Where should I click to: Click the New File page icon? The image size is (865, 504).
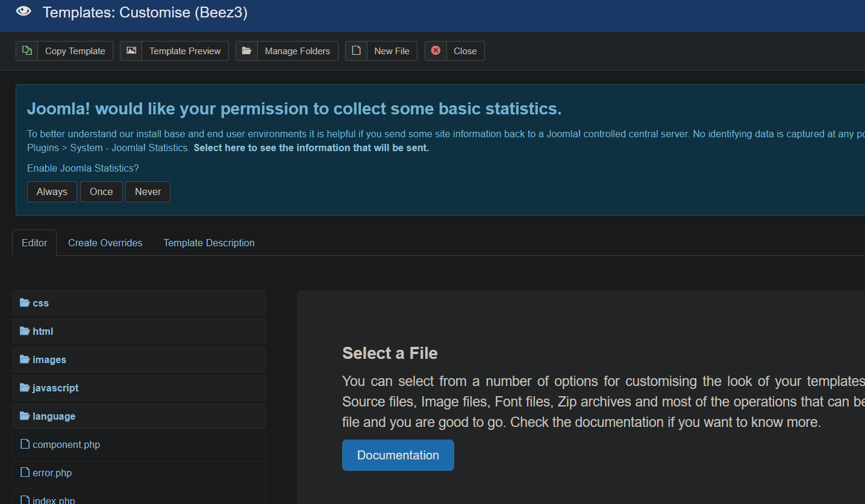pyautogui.click(x=357, y=51)
